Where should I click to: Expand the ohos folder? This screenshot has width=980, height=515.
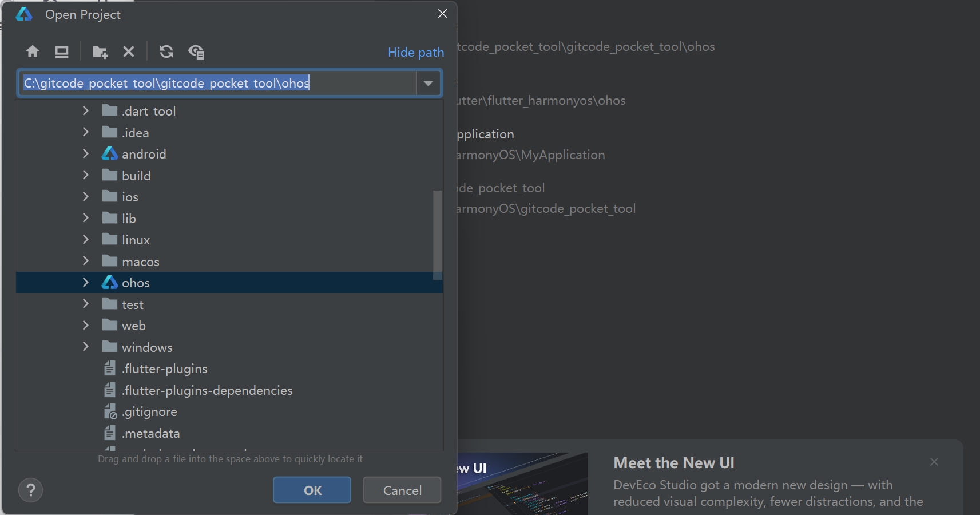86,282
